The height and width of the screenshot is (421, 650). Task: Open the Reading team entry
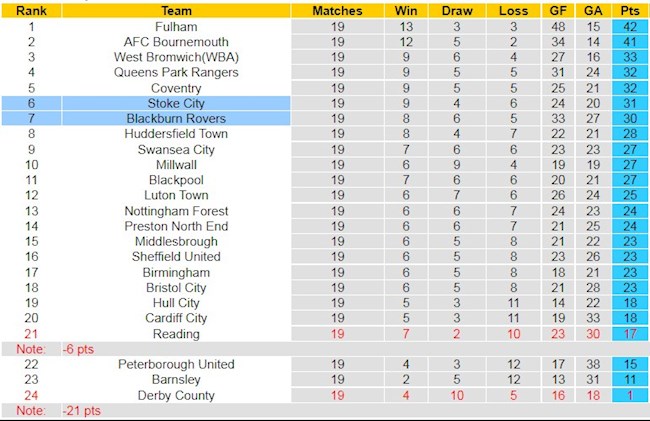pos(176,334)
